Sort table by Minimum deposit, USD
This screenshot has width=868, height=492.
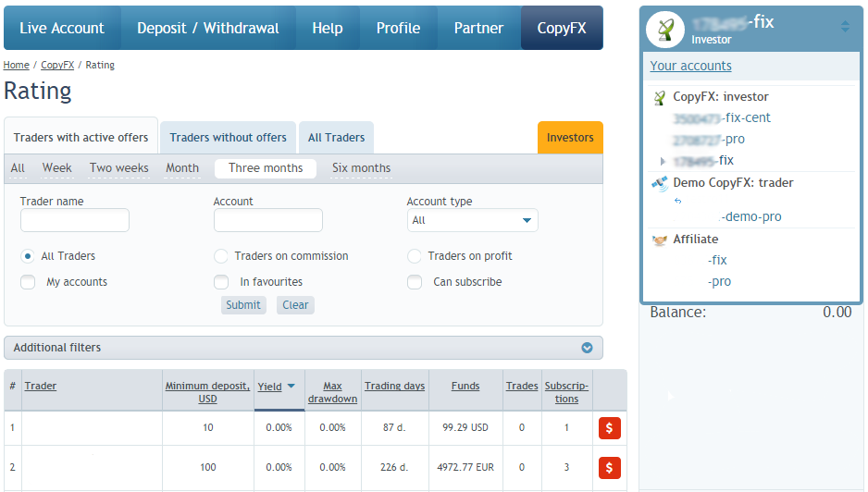click(207, 392)
